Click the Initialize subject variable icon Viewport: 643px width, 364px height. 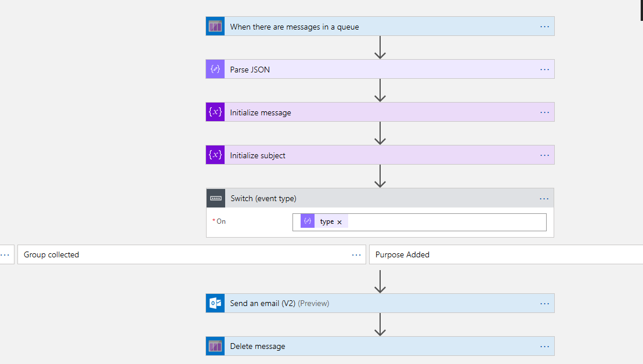(215, 155)
